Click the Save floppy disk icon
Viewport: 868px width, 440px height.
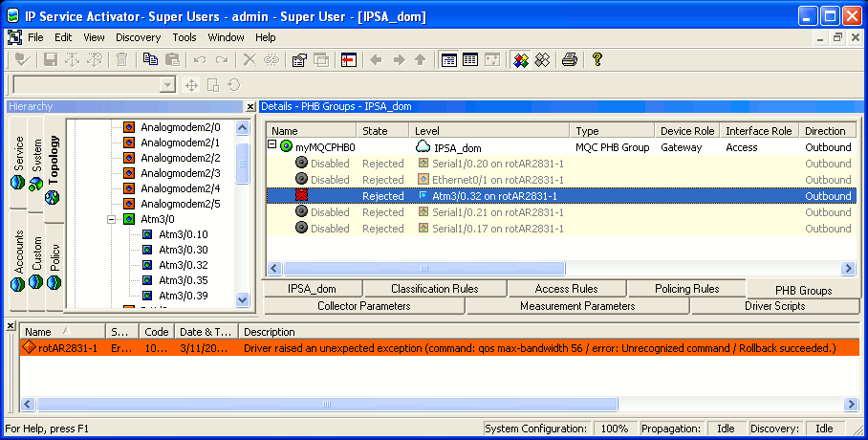[51, 60]
